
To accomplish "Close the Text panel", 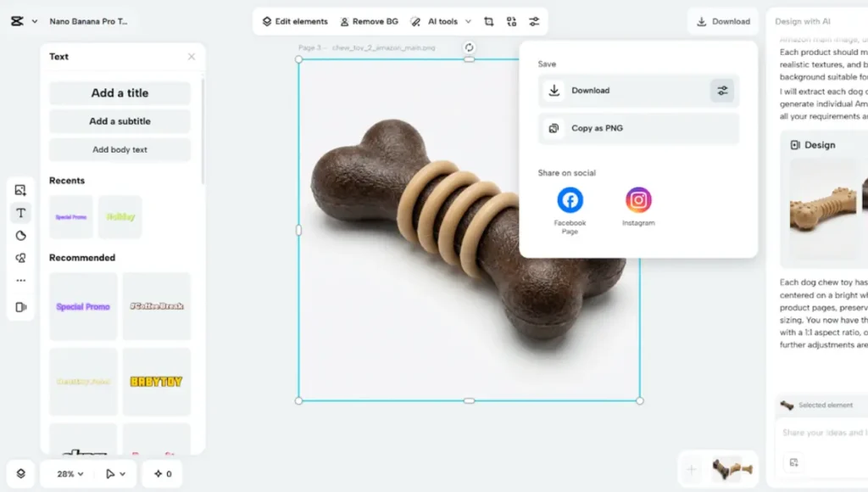I will pyautogui.click(x=192, y=57).
